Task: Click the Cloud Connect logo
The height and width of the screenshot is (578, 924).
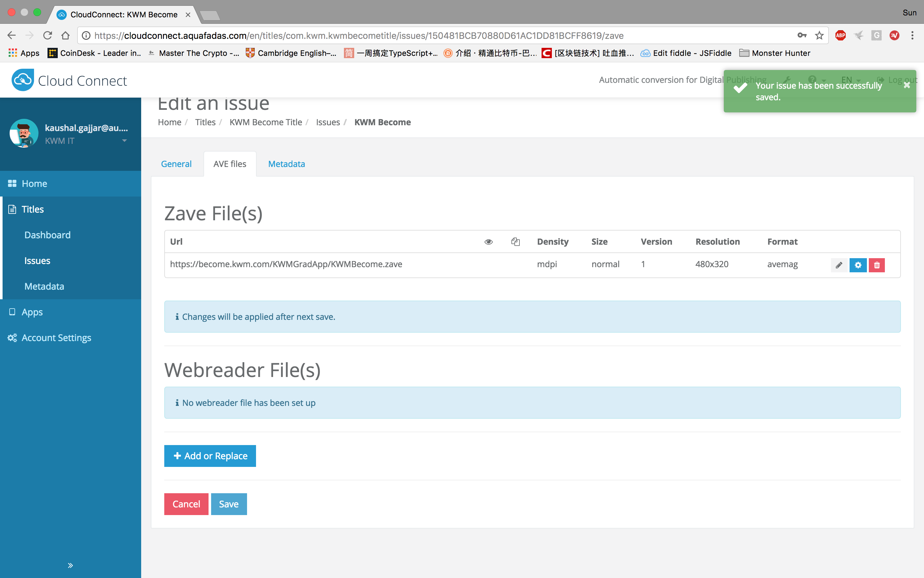Action: (69, 80)
